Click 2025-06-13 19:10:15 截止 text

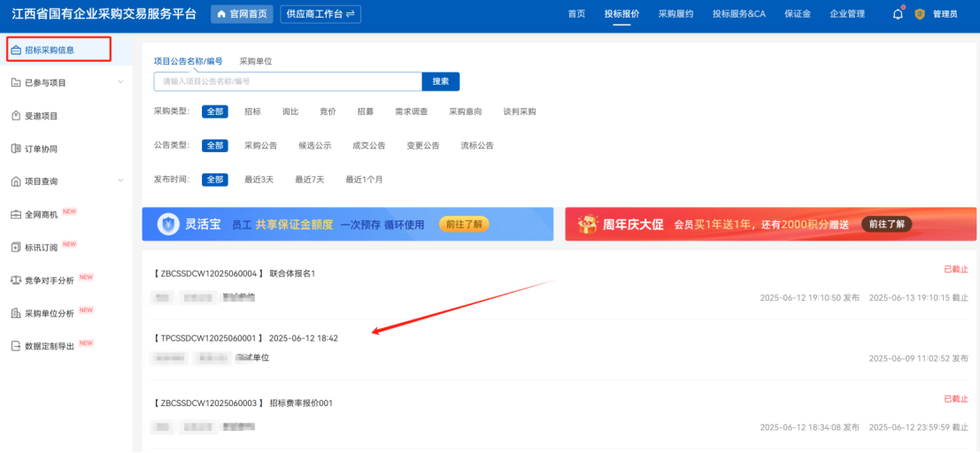coord(919,298)
